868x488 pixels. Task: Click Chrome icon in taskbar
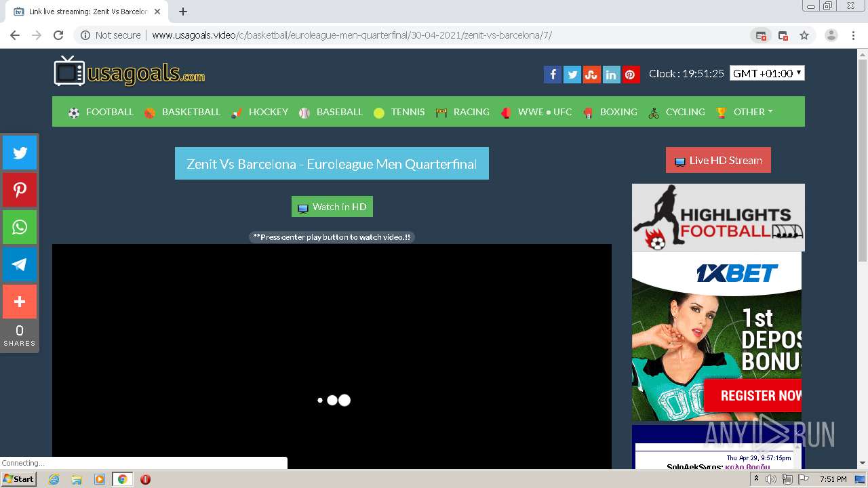point(122,479)
